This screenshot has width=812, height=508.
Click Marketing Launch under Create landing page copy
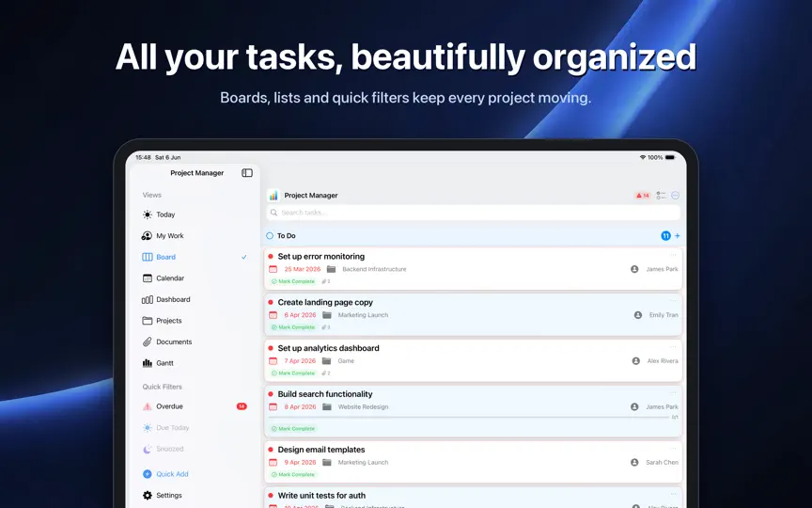(363, 315)
